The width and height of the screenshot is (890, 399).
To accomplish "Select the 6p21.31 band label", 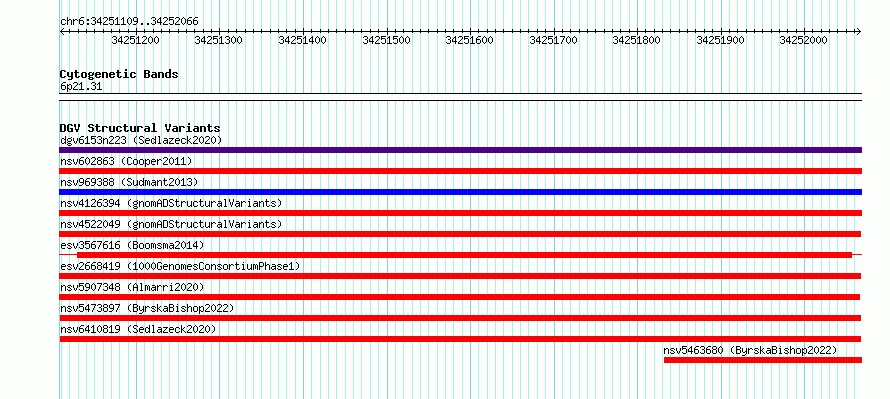I will [81, 87].
